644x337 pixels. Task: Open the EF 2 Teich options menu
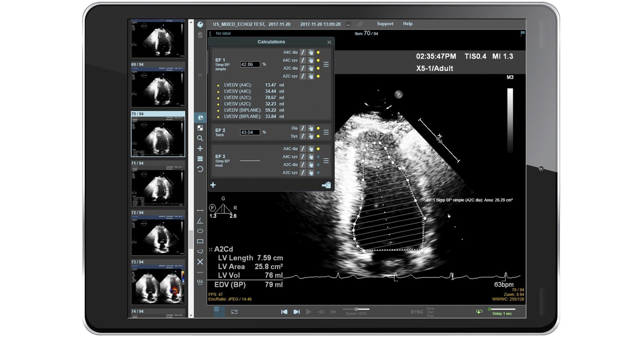327,132
